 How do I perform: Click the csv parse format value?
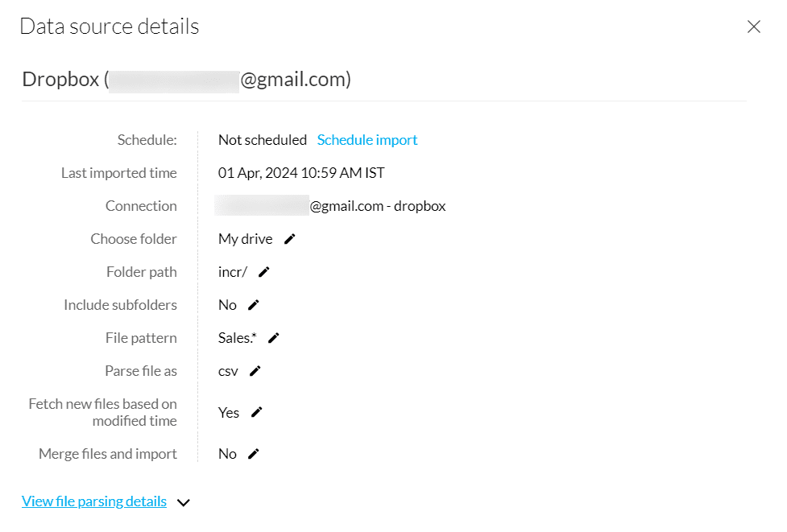tap(228, 371)
